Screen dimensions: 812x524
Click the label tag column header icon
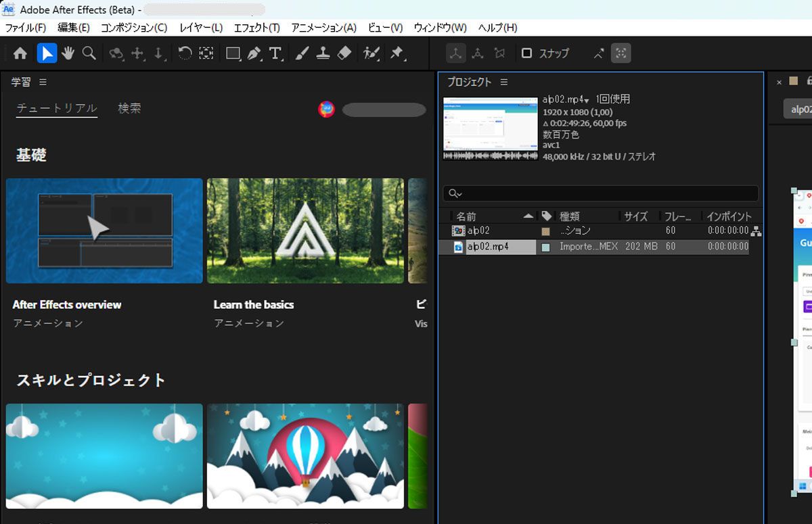(547, 216)
